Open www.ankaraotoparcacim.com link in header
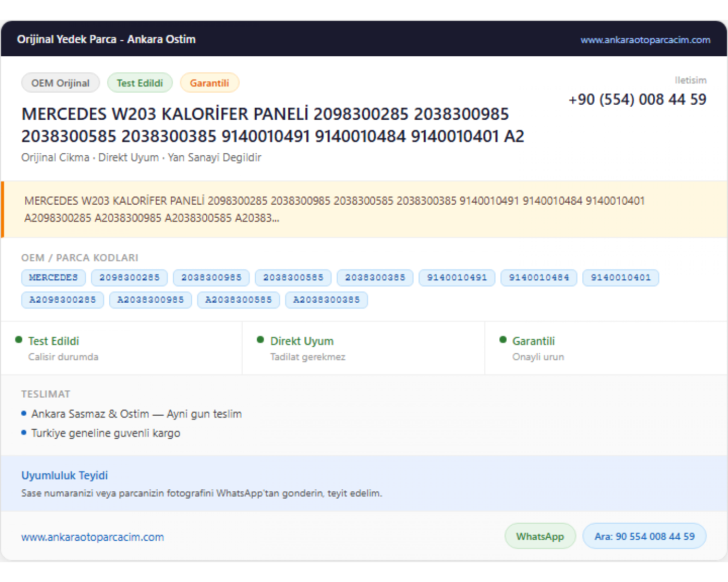 point(645,40)
